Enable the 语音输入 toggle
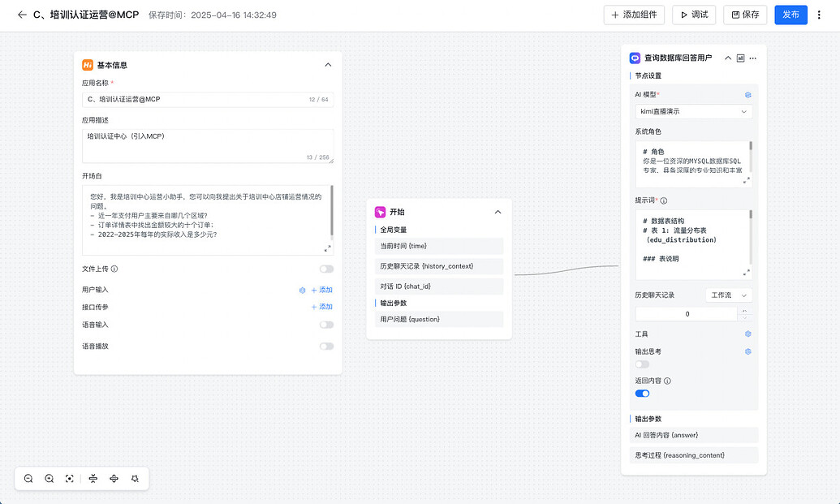 327,324
